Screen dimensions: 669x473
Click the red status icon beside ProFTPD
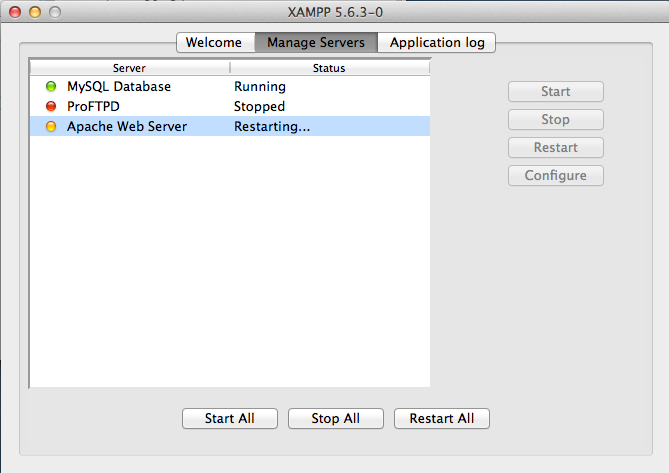pos(51,107)
